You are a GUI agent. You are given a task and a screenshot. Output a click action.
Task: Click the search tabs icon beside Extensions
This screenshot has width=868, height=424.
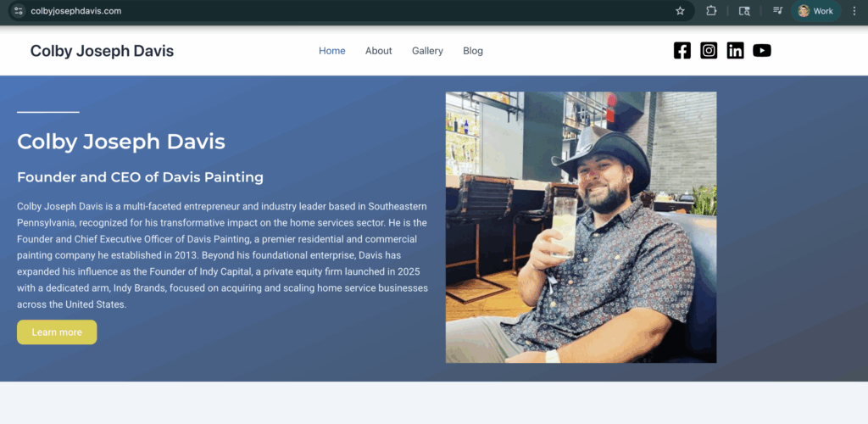(x=744, y=11)
